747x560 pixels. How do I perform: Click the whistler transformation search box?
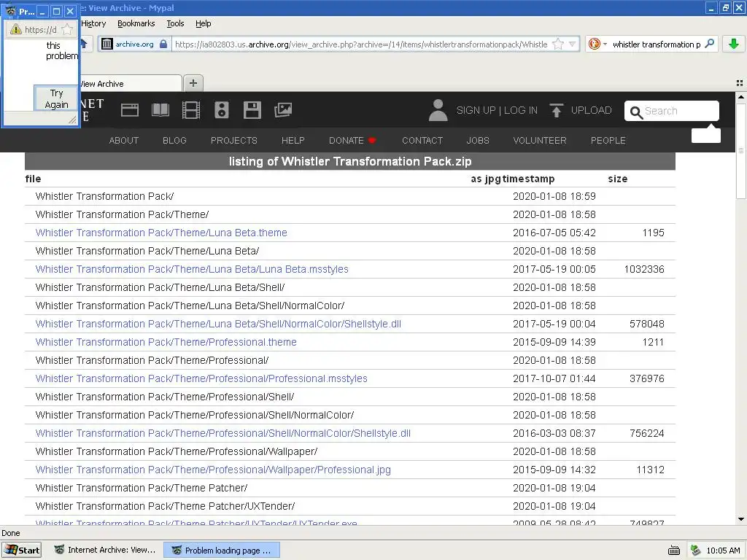(x=656, y=44)
